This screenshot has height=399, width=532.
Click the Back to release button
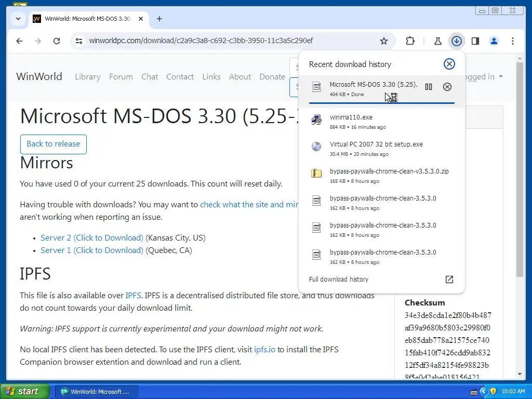(54, 144)
